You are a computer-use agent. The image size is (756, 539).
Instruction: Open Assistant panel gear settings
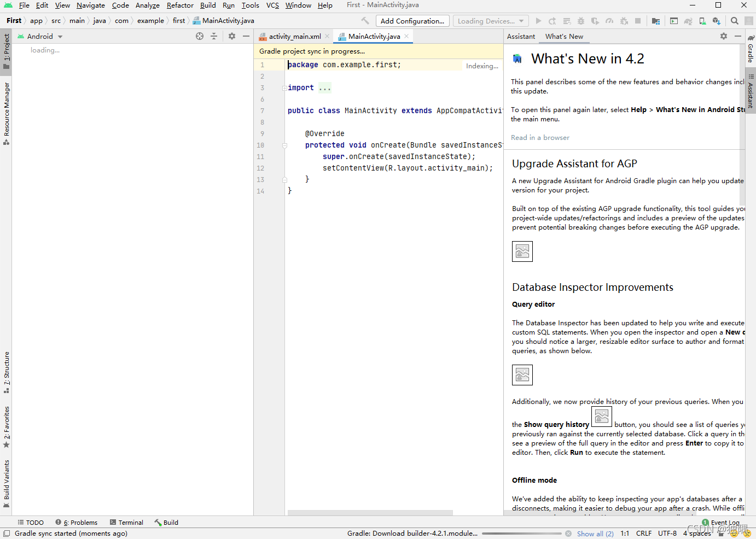(x=724, y=36)
